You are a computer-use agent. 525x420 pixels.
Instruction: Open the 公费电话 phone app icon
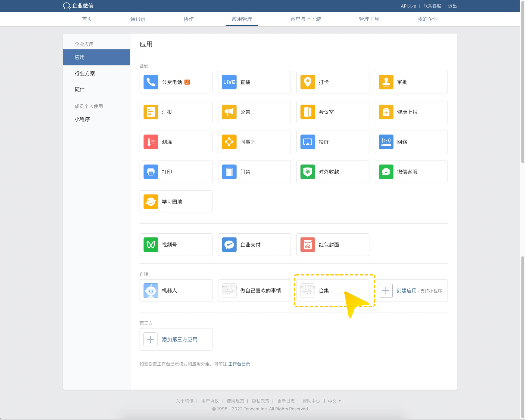pos(151,82)
